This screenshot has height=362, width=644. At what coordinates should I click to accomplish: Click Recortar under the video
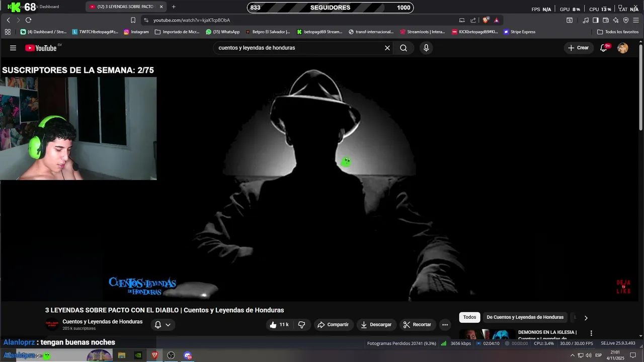tap(418, 325)
